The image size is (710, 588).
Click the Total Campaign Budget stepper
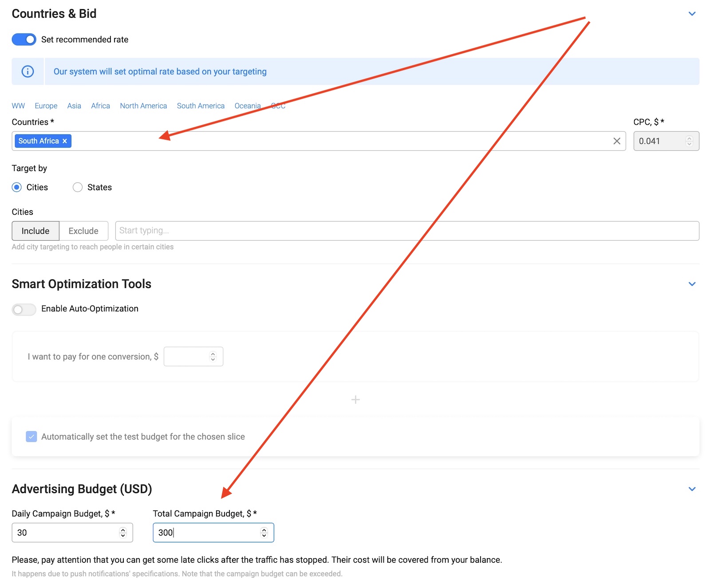[264, 533]
